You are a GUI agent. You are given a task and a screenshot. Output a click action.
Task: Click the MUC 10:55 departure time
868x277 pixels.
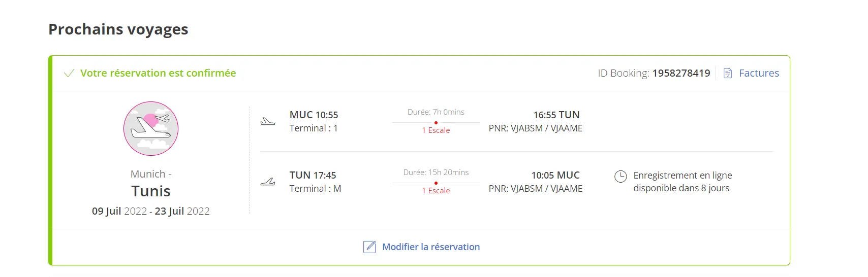[x=314, y=115]
